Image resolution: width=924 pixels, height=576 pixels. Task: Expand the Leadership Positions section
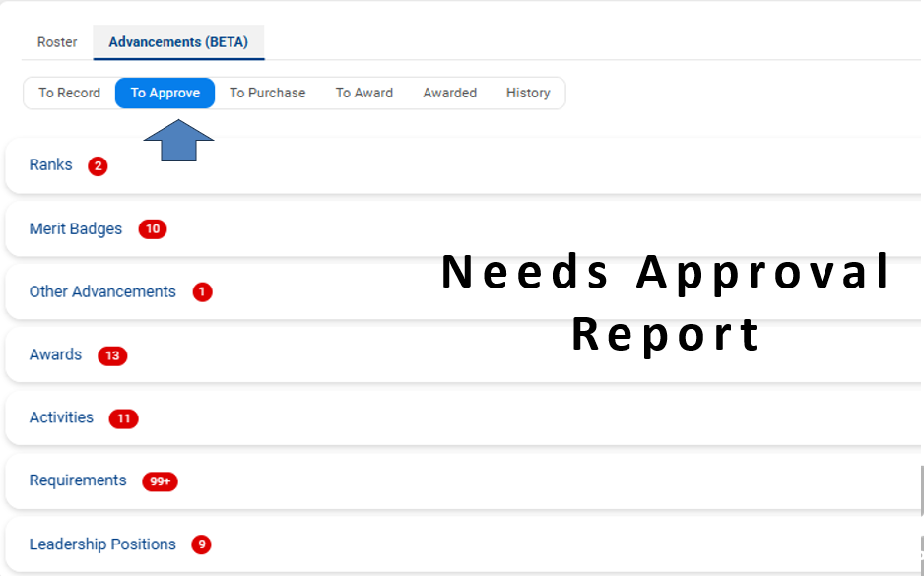click(x=102, y=544)
